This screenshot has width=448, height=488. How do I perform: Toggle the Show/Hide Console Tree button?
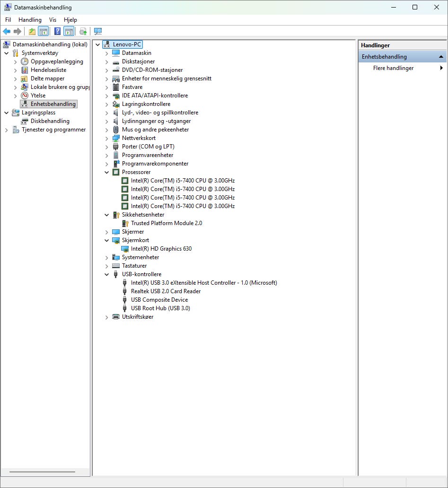43,31
